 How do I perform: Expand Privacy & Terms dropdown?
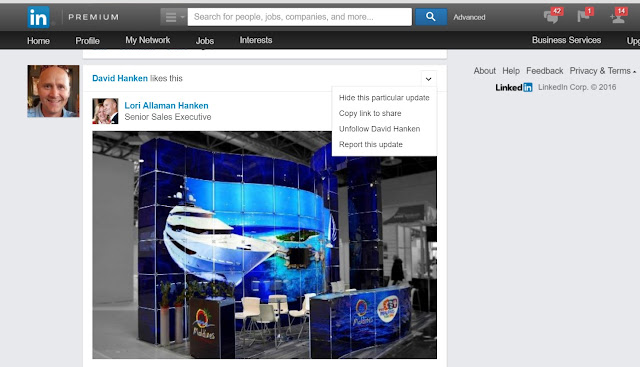[x=602, y=71]
